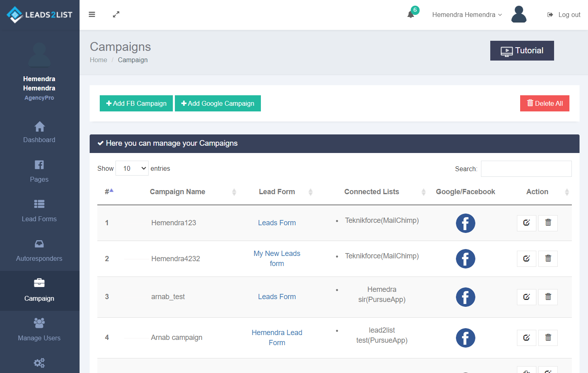Click the hamburger menu icon
The image size is (588, 373).
[92, 15]
